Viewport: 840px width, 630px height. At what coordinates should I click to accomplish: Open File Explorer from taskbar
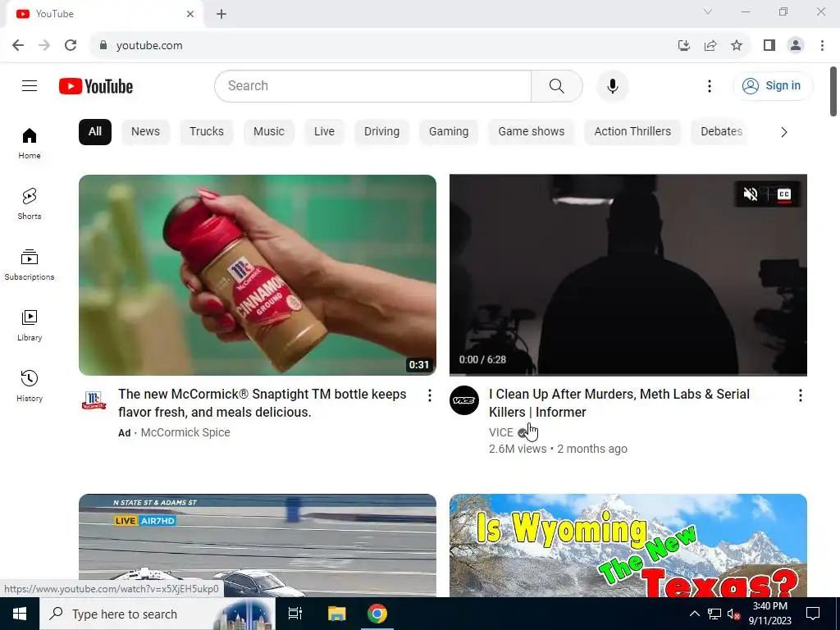coord(337,614)
